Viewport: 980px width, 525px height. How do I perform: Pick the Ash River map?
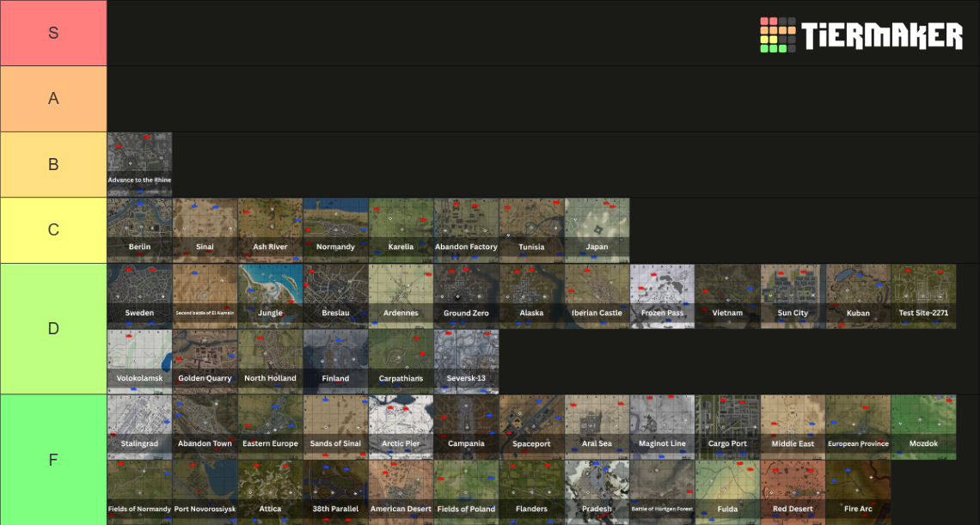coord(270,230)
